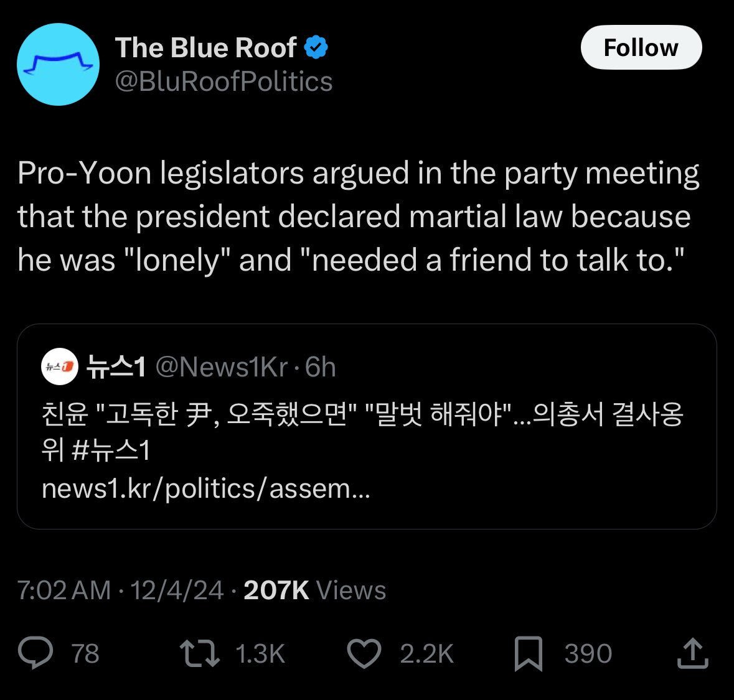Like the tweet with heart icon
This screenshot has width=734, height=700.
364,653
